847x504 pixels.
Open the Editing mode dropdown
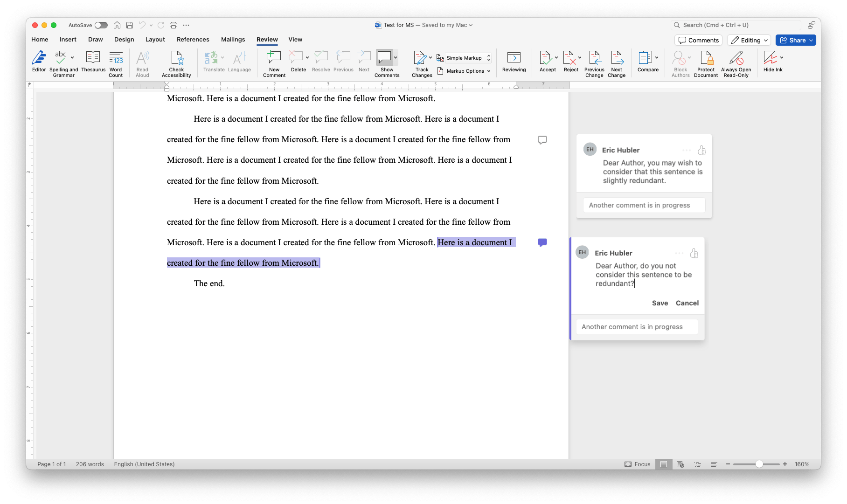pyautogui.click(x=749, y=40)
